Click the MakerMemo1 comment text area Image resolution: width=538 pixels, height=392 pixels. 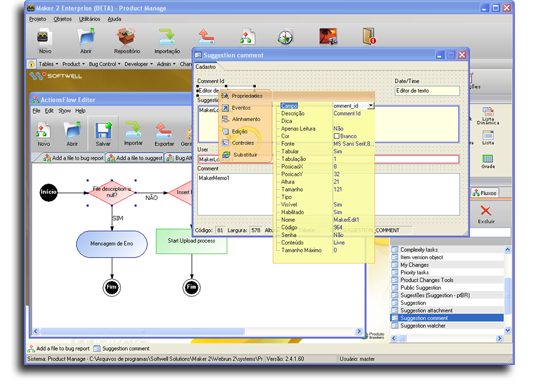click(x=328, y=194)
